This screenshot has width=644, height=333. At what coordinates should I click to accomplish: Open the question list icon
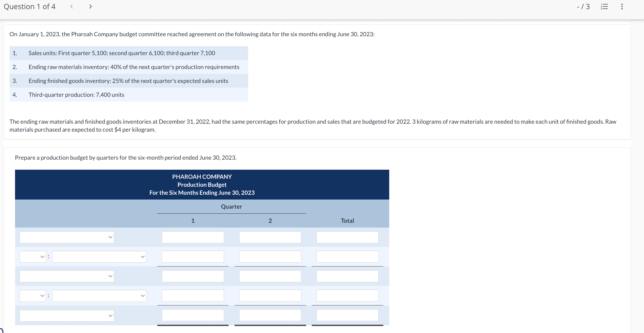click(604, 7)
